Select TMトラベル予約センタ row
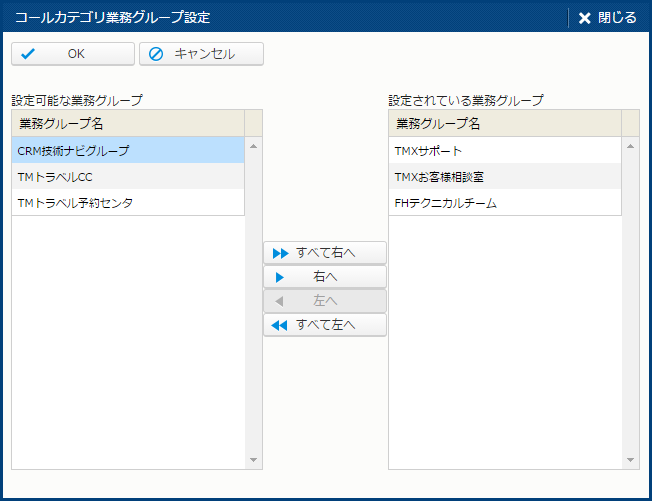The image size is (652, 501). (x=128, y=203)
